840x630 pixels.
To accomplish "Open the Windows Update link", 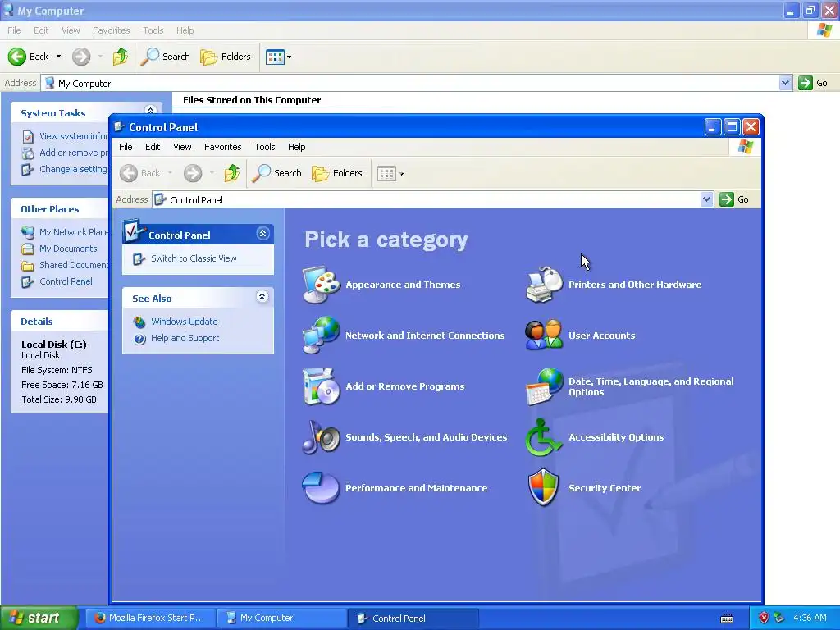I will point(185,322).
